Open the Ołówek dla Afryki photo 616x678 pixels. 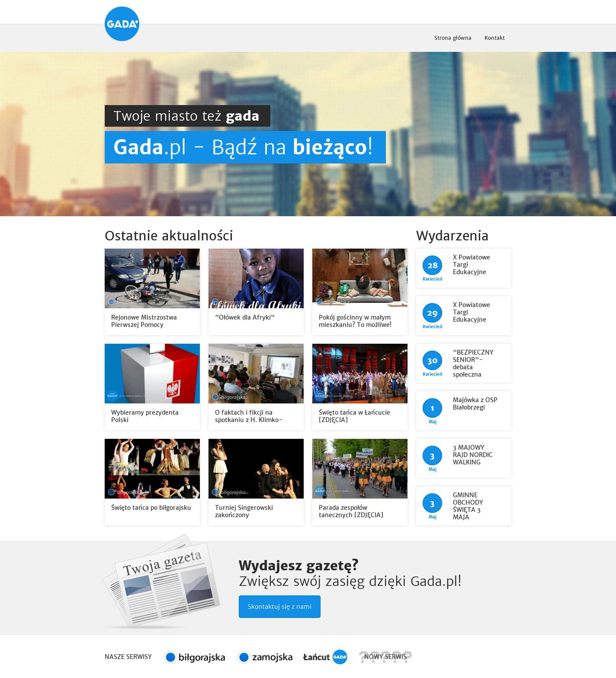point(256,278)
